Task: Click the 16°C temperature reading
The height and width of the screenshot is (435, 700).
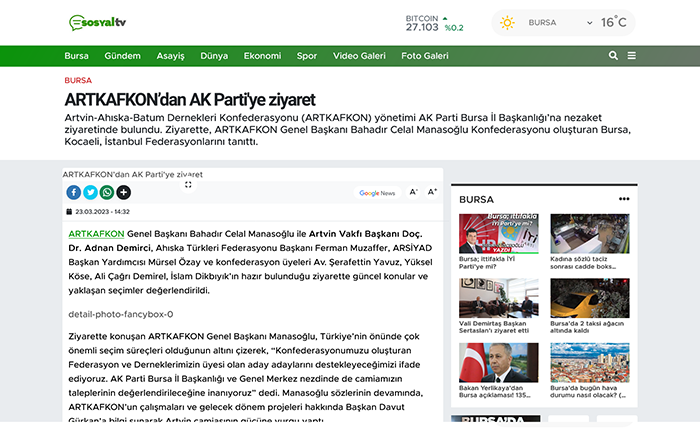Action: pyautogui.click(x=613, y=22)
